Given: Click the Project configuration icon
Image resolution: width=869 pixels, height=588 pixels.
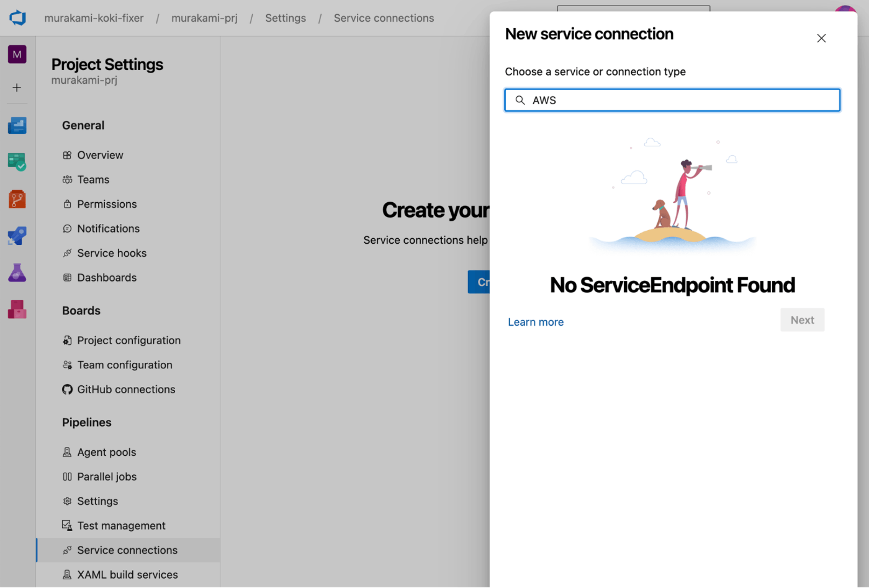Looking at the screenshot, I should [x=67, y=341].
